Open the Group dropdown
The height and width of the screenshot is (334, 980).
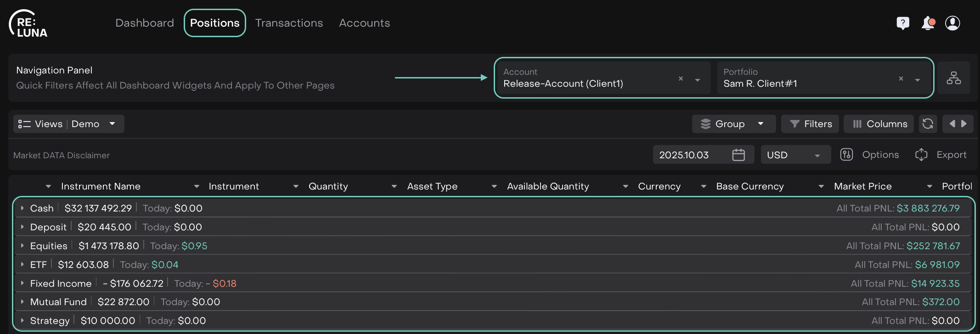click(733, 124)
